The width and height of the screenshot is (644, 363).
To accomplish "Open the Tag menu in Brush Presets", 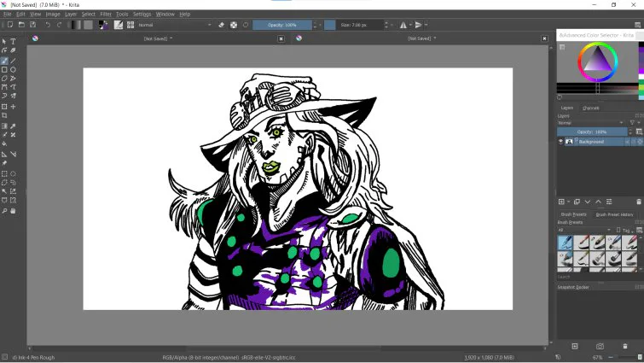I will click(x=627, y=231).
